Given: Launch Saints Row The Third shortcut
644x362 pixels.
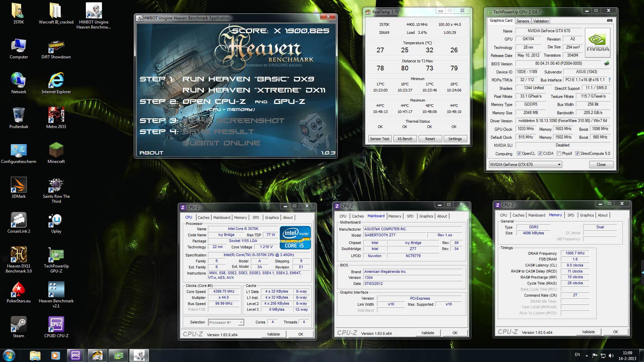Looking at the screenshot, I should point(56,190).
